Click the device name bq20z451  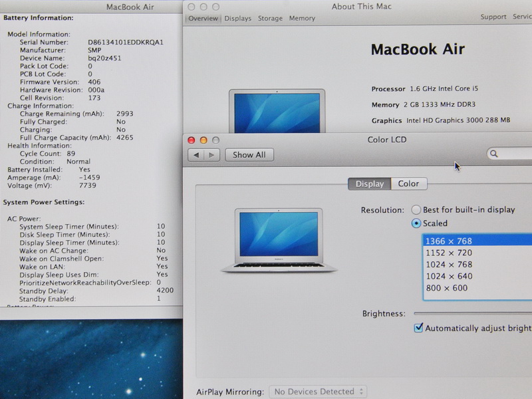(104, 58)
